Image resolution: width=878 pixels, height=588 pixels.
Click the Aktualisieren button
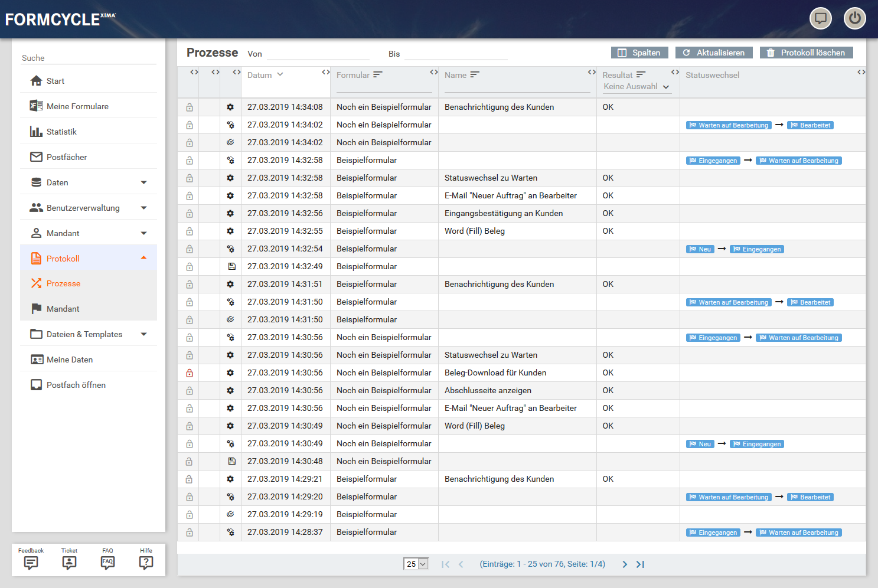point(714,53)
